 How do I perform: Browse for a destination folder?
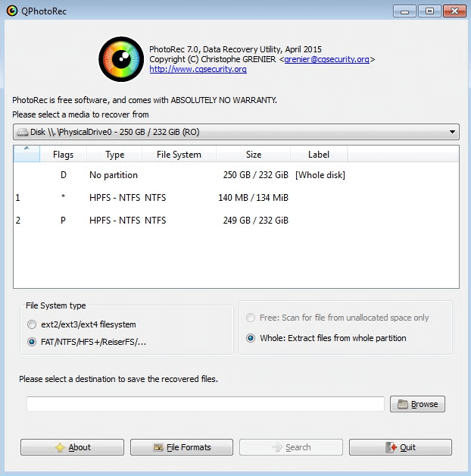click(x=417, y=404)
